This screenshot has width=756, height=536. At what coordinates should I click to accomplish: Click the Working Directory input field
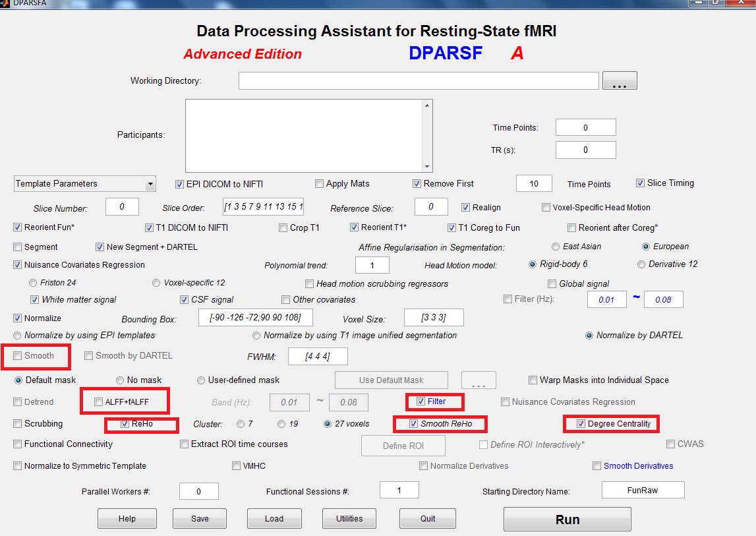[419, 80]
